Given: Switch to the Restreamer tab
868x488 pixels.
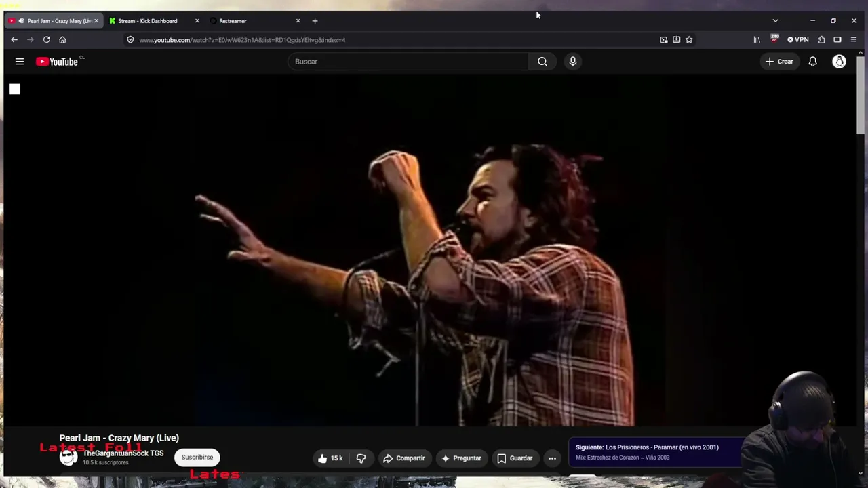Looking at the screenshot, I should pos(254,21).
